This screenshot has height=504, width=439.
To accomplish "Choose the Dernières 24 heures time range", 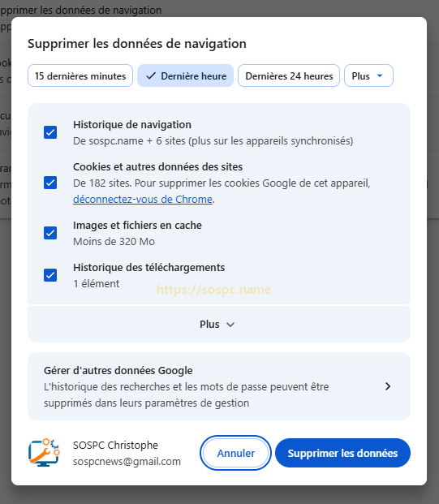I will point(289,75).
